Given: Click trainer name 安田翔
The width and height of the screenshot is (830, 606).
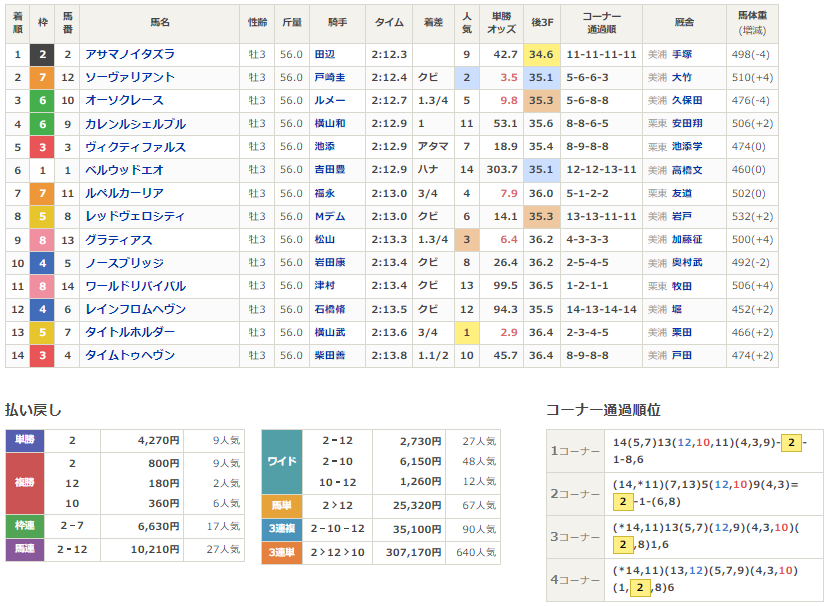Looking at the screenshot, I should [687, 123].
